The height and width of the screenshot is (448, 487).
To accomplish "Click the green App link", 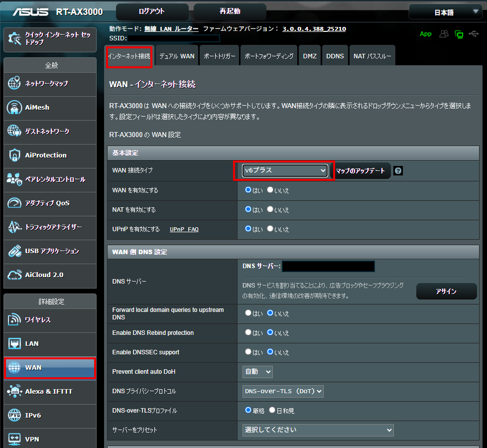I will pos(426,33).
